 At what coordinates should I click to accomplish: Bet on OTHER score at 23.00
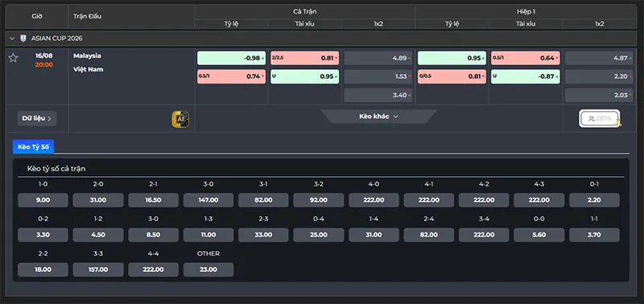(208, 269)
